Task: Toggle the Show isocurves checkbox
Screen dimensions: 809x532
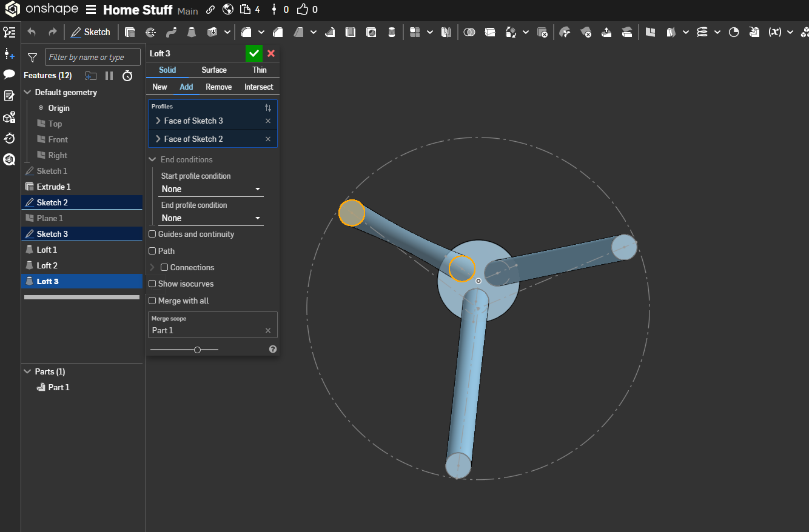Action: 153,284
